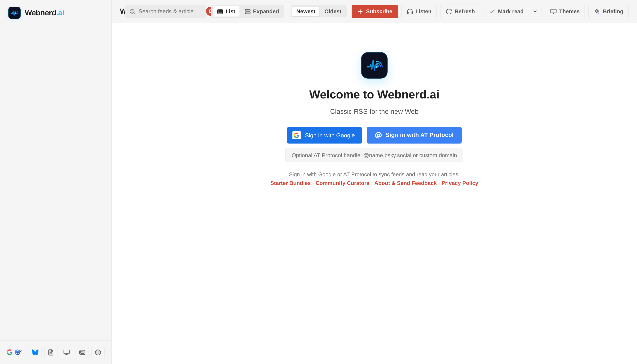Viewport: 637px width, 364px height.
Task: Click the Subscribe button
Action: 375,12
